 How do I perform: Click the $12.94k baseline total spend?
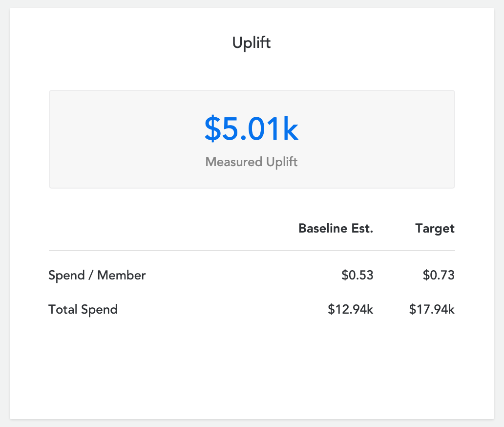(350, 309)
